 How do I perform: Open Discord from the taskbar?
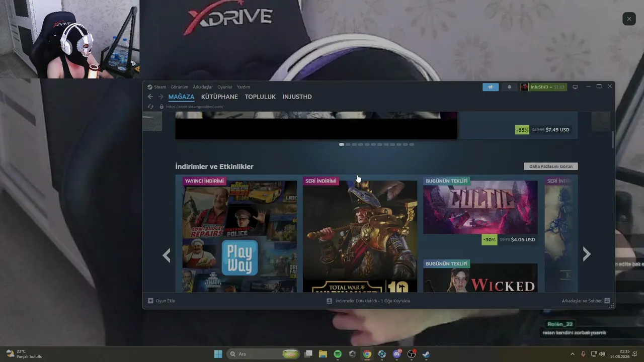[x=397, y=354]
